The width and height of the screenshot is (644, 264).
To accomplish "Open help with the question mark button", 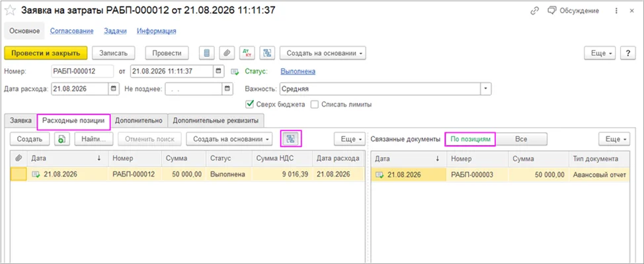I will coord(627,53).
